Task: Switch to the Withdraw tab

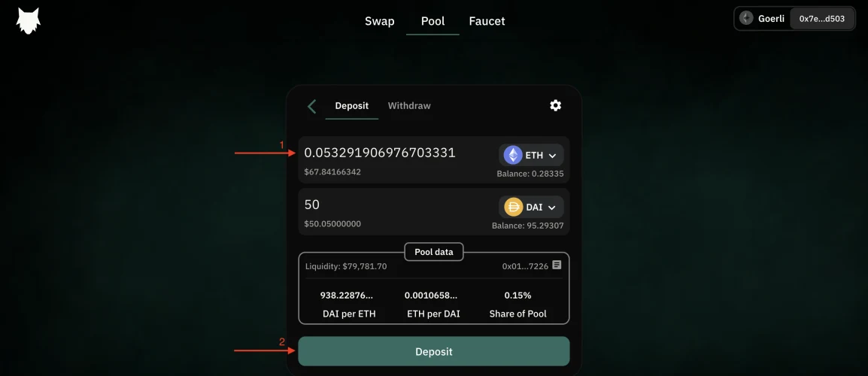Action: pyautogui.click(x=409, y=105)
